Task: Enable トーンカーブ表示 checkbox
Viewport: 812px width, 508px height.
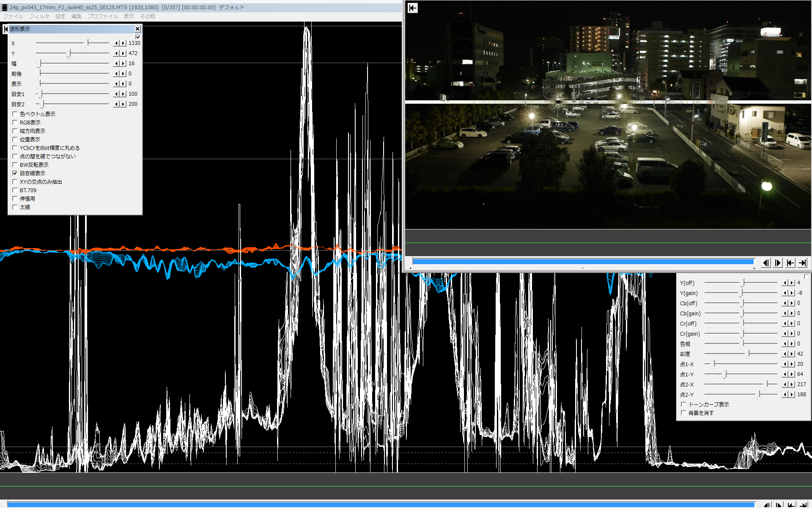Action: [683, 404]
